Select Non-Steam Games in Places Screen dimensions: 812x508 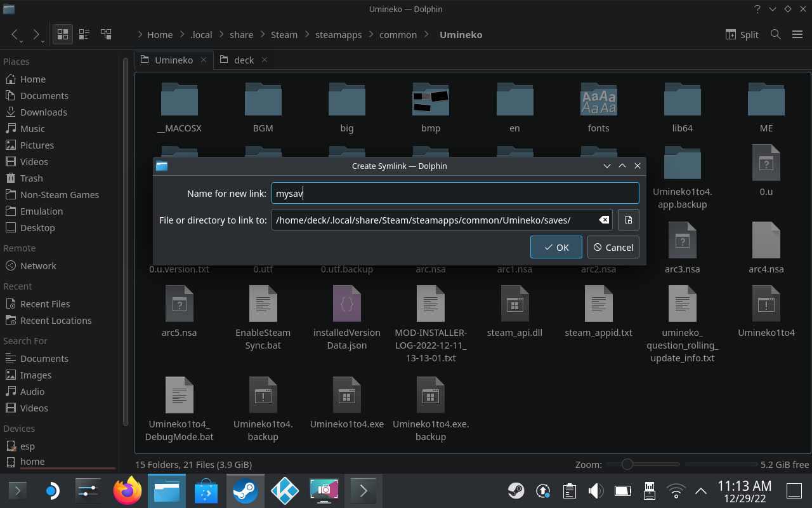click(60, 195)
